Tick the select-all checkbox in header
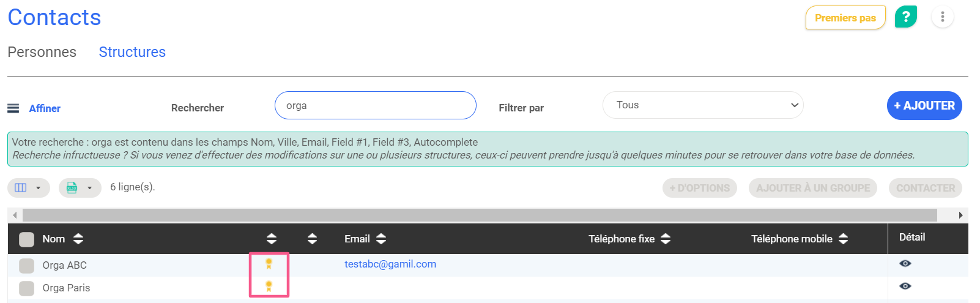980x303 pixels. point(26,239)
